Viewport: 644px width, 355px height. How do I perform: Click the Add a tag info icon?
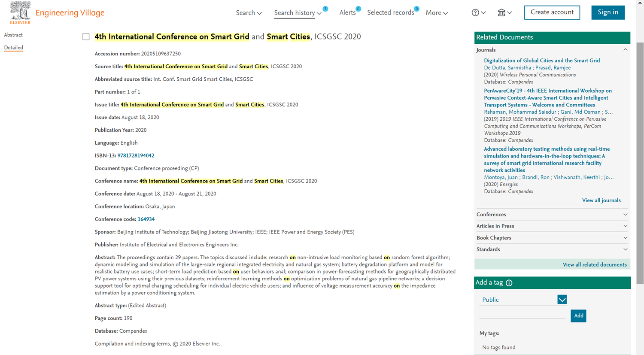509,283
